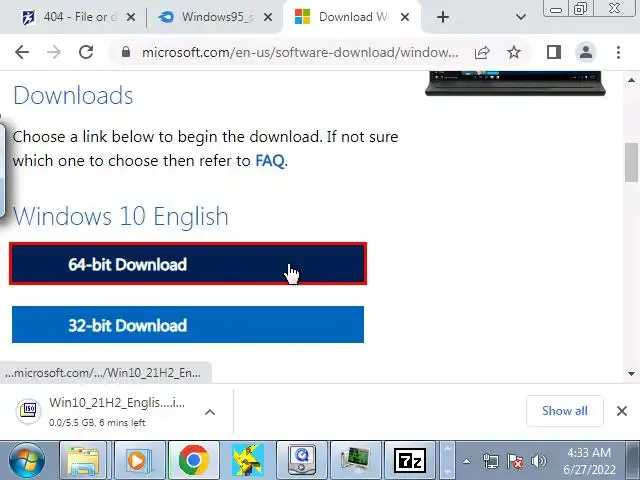
Task: Open the FAQ link
Action: 269,161
